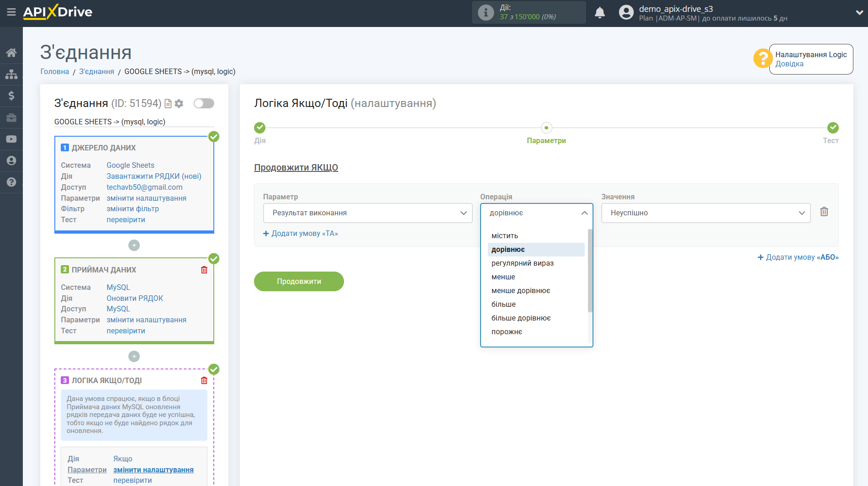
Task: Open the connection settings gear icon
Action: [179, 104]
